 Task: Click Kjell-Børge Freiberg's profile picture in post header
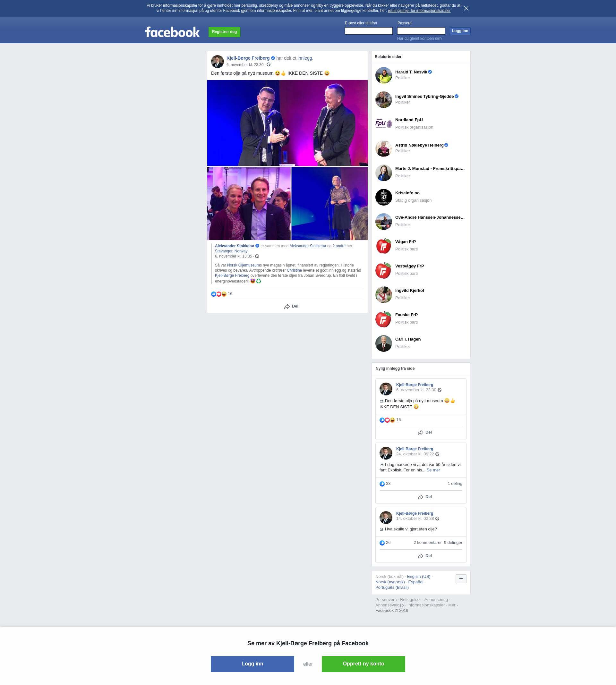point(217,62)
